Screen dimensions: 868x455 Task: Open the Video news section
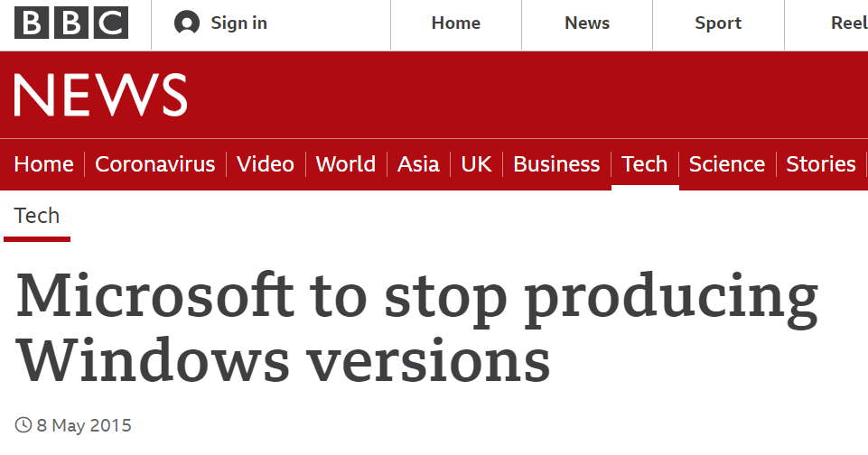click(266, 163)
